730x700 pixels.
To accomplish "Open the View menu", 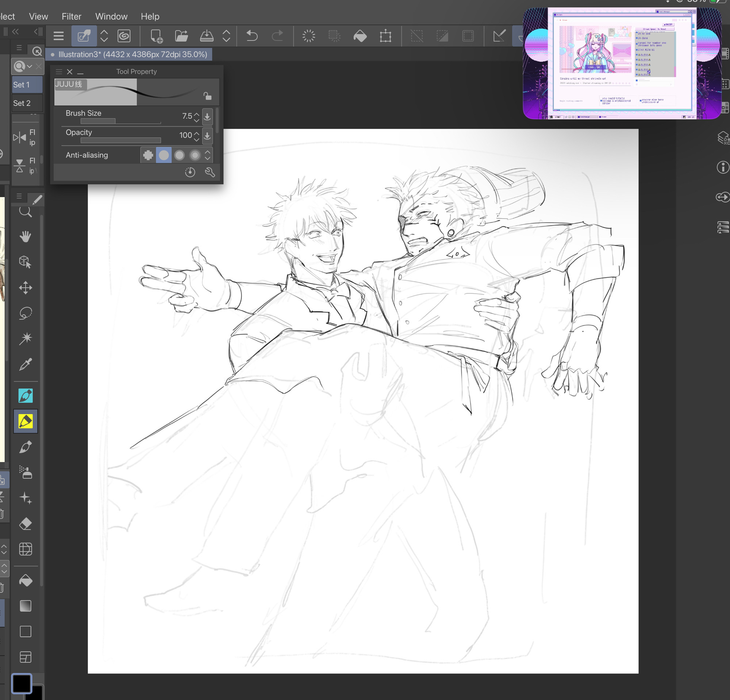I will pyautogui.click(x=38, y=16).
